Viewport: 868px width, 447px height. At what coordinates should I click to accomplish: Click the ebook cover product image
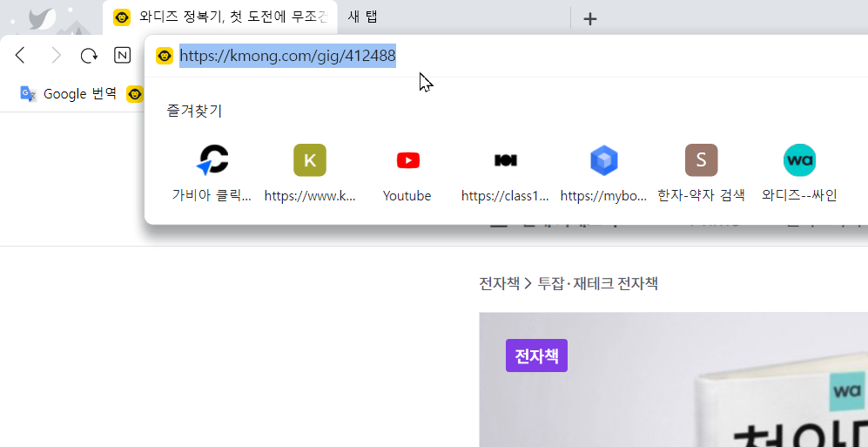coord(673,380)
